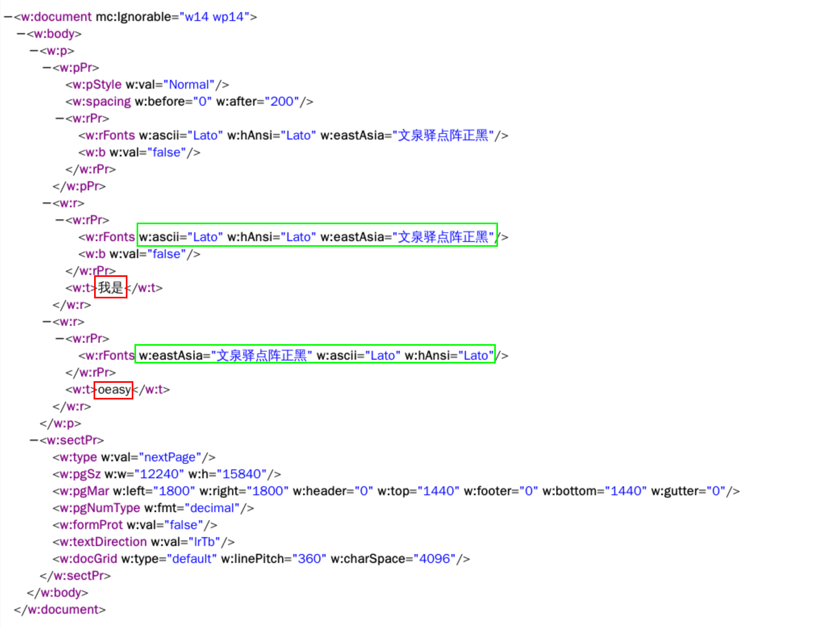Select the w:top margin value "1440"

coord(438,491)
